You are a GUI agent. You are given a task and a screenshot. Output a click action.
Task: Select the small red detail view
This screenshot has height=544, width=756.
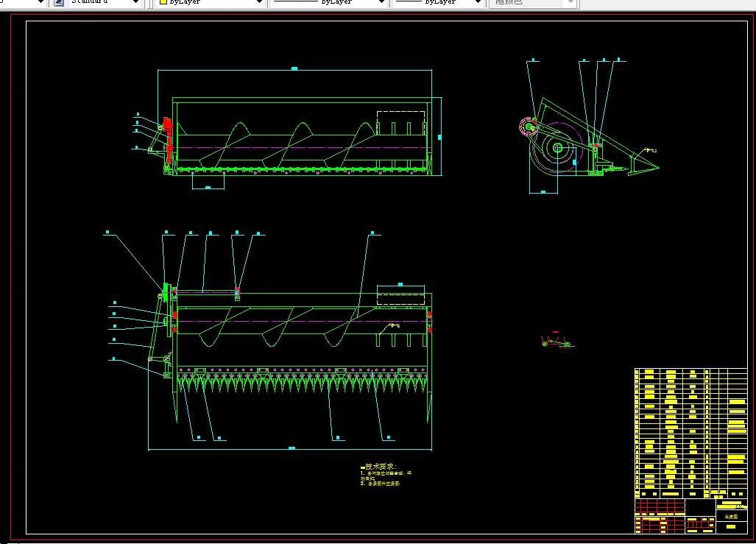[x=557, y=340]
